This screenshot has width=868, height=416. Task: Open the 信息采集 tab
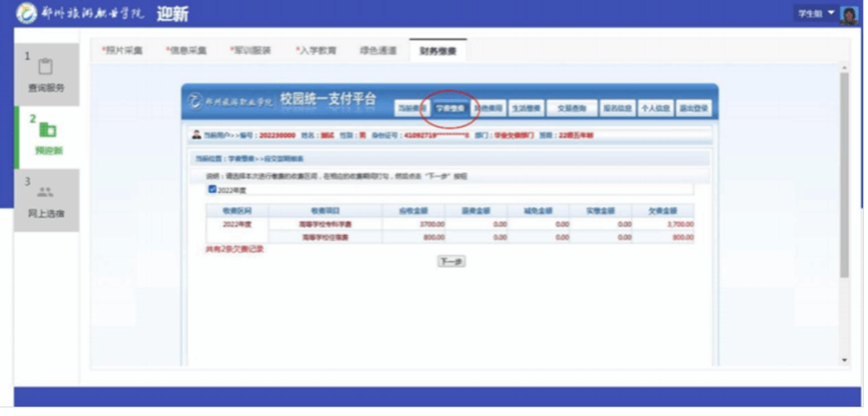coord(187,51)
